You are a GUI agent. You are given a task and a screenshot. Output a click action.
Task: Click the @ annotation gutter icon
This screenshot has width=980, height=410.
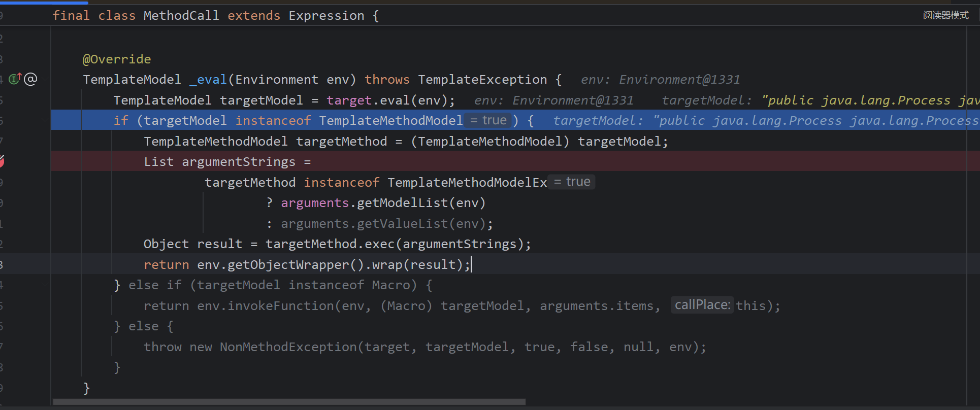click(30, 79)
